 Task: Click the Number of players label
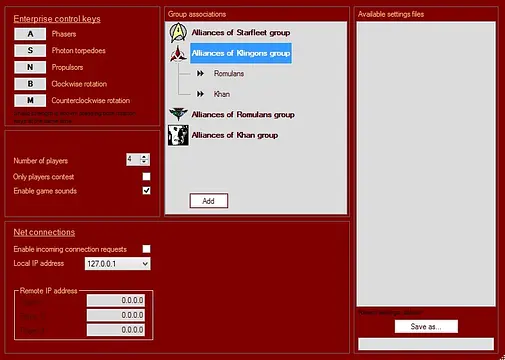click(41, 161)
